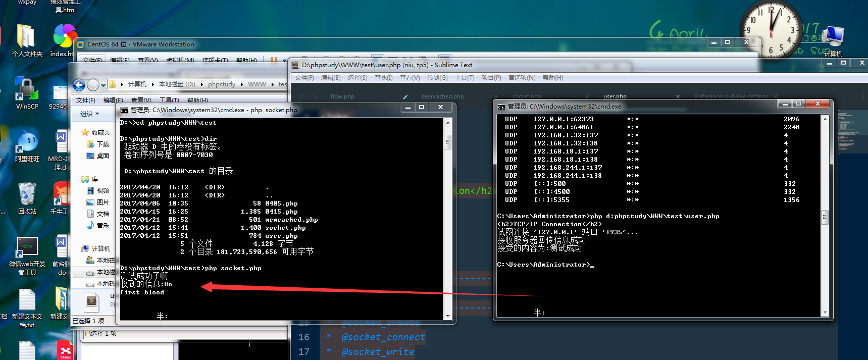Click the VMware pause toolbar button
The width and height of the screenshot is (868, 360).
pos(274,60)
